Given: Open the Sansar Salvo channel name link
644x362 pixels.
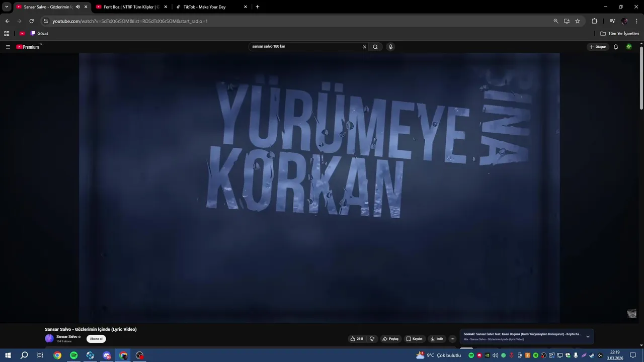Looking at the screenshot, I should pos(67,337).
